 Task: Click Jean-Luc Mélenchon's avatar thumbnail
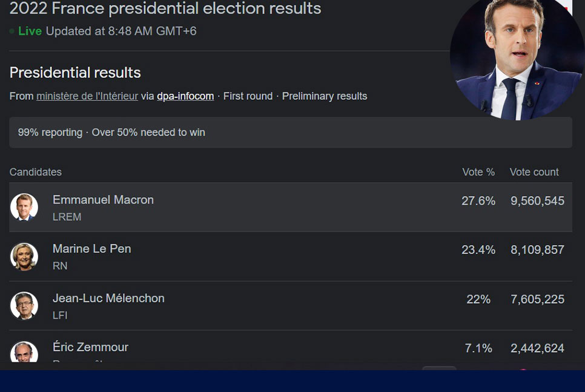(24, 305)
